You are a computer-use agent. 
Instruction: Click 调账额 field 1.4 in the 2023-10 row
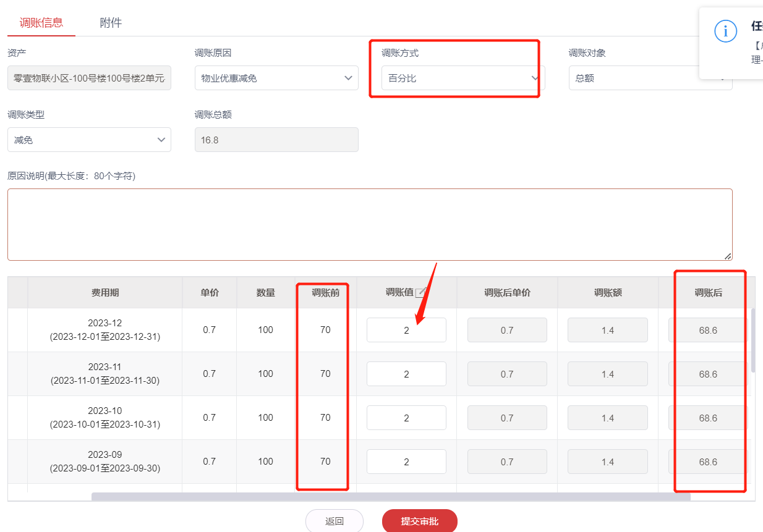click(608, 418)
